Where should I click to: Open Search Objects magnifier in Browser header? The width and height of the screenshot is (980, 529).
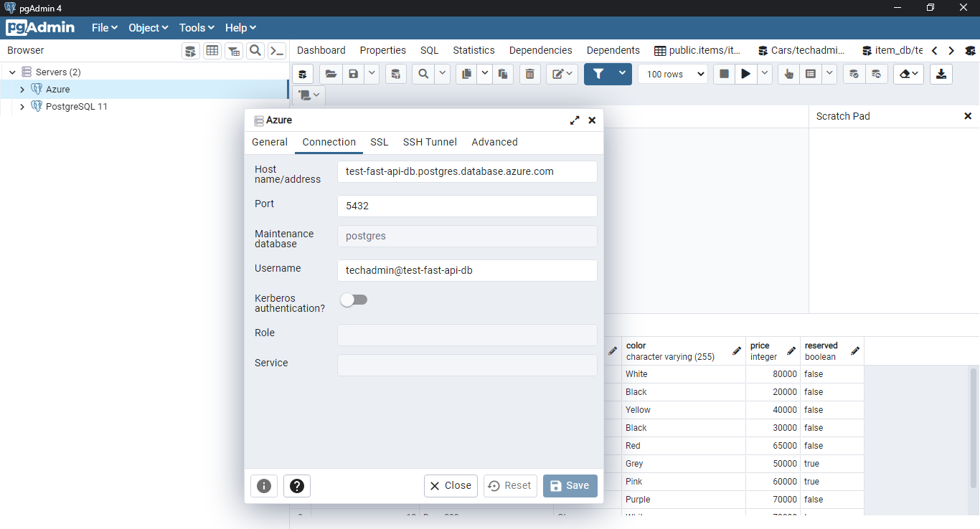click(x=255, y=51)
